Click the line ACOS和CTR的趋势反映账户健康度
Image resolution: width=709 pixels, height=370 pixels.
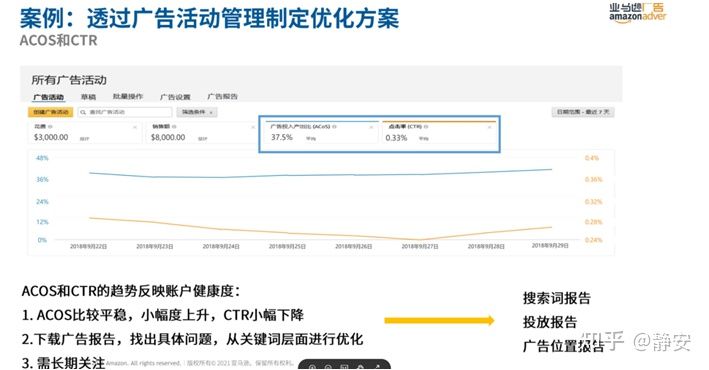click(x=131, y=291)
